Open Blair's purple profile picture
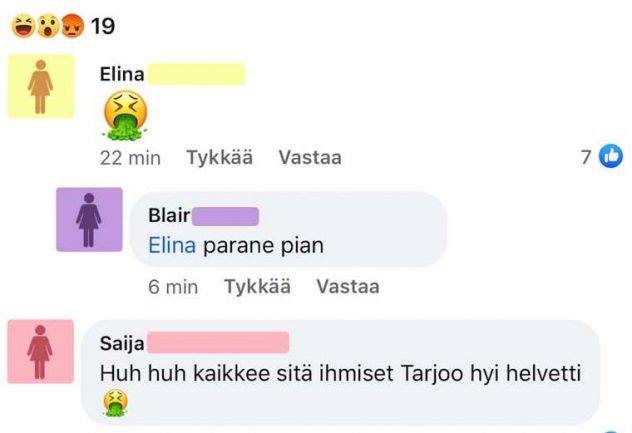 click(89, 220)
